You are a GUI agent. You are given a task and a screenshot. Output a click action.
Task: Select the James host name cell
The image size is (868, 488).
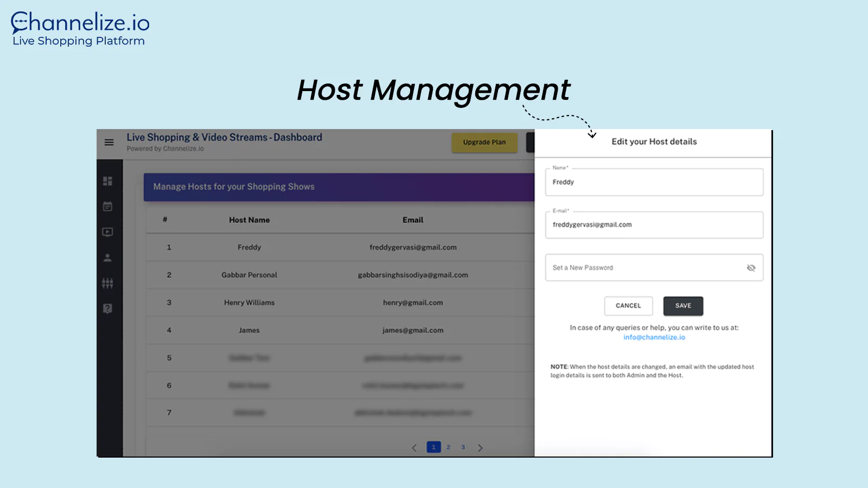250,330
